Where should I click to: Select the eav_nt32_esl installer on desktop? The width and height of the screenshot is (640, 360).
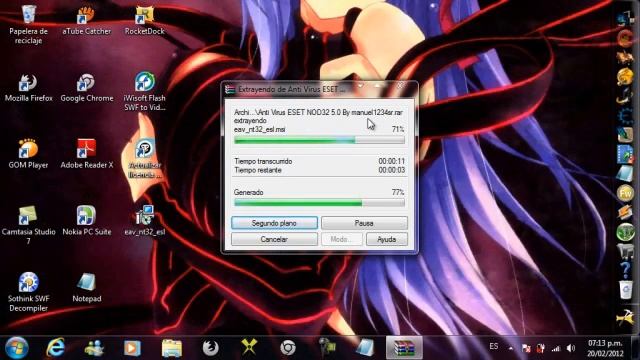tap(144, 221)
